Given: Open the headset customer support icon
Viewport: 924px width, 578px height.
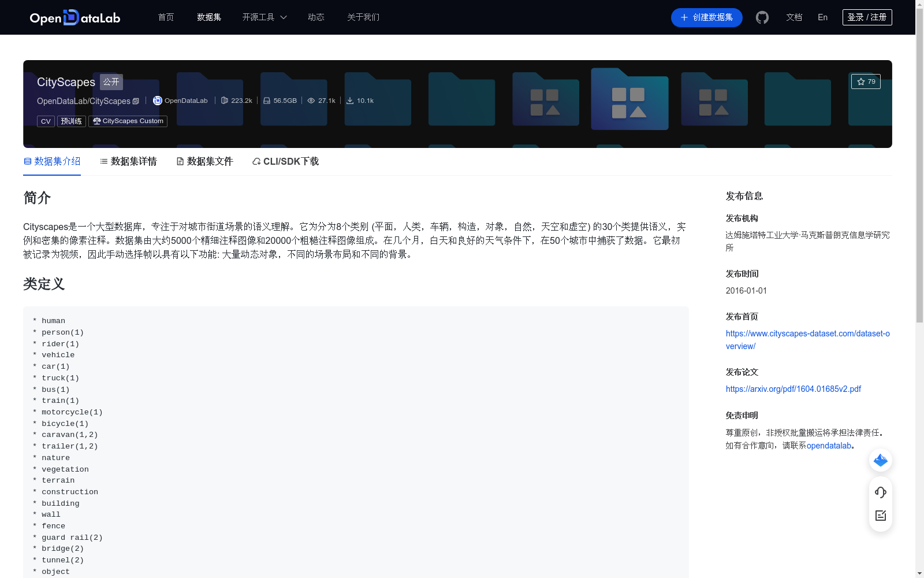Looking at the screenshot, I should tap(881, 492).
